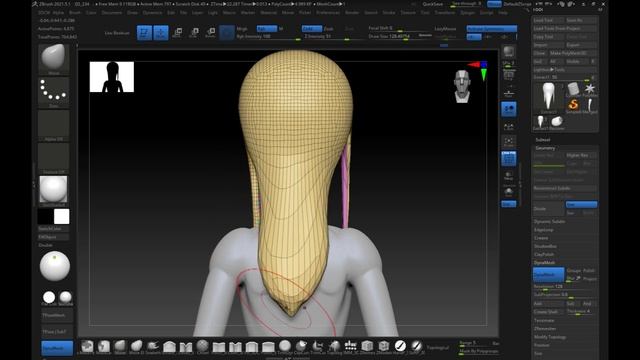Screen dimensions: 640x360
Task: Expand the Crease subsection
Action: point(541,238)
